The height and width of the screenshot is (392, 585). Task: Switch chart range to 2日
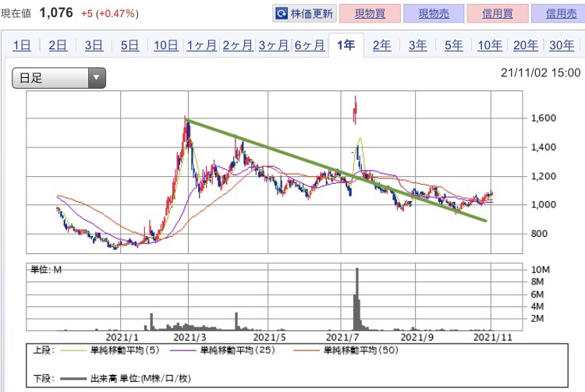click(58, 45)
